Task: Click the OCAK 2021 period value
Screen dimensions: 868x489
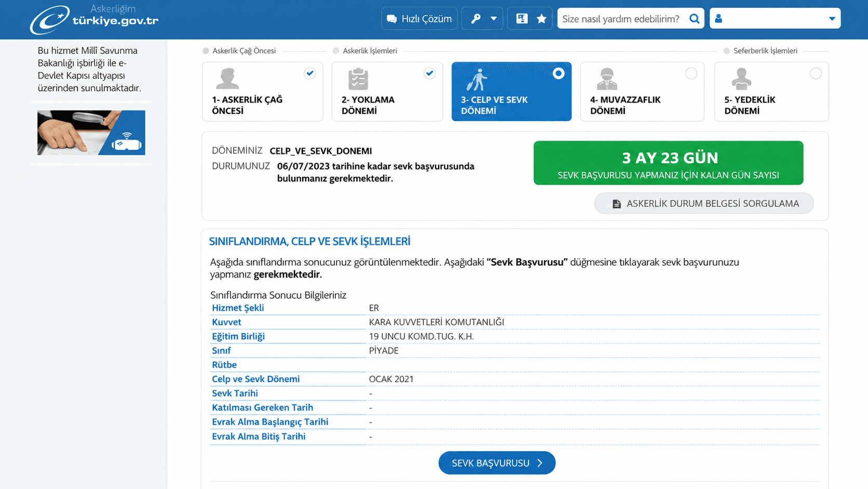Action: tap(391, 379)
